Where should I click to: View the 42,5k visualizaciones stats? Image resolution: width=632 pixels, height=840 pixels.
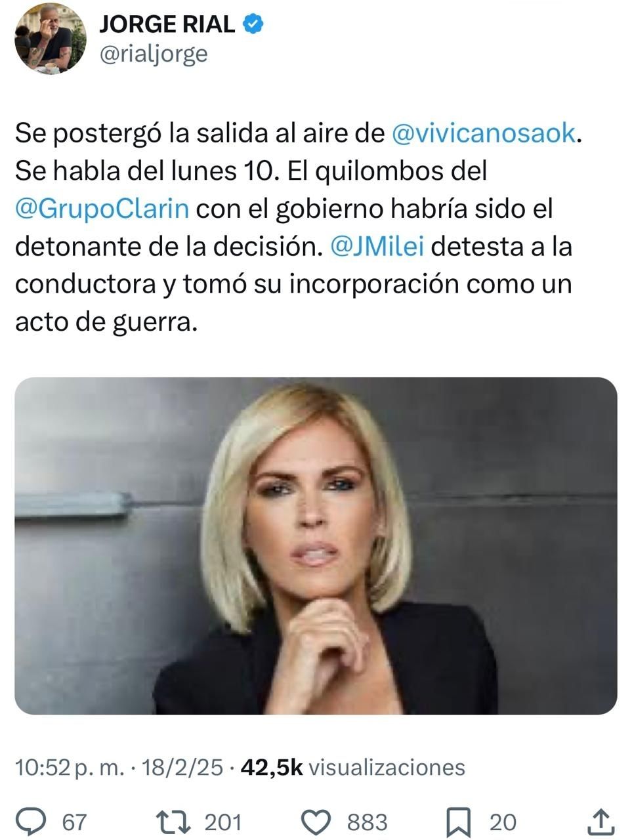tap(353, 767)
